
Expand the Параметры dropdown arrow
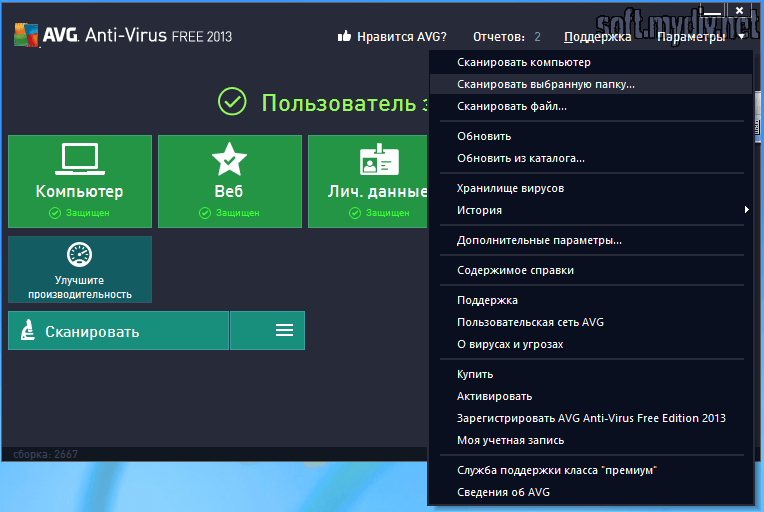[x=741, y=37]
